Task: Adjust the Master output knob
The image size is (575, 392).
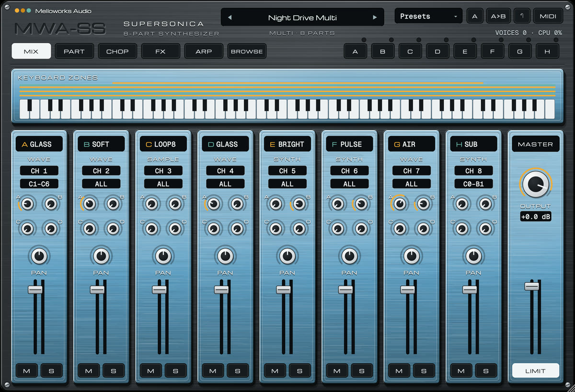Action: [x=535, y=185]
